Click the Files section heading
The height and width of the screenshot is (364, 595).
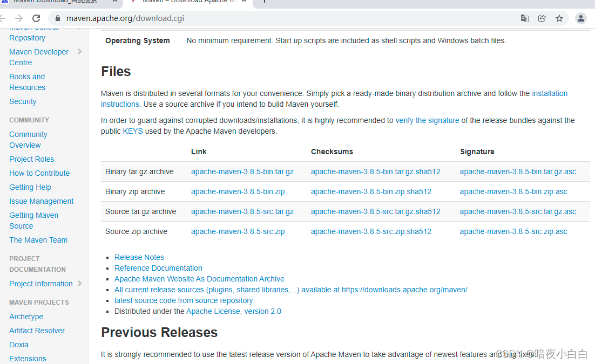click(x=116, y=71)
